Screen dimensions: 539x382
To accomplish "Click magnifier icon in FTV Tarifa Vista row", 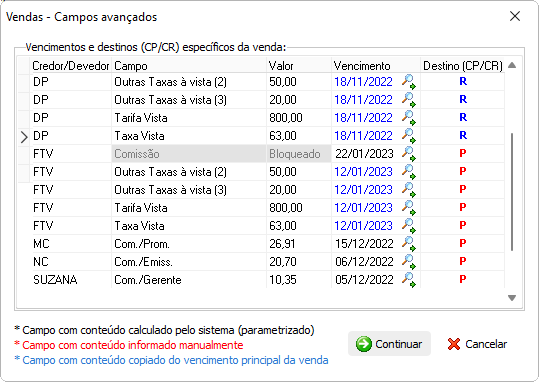I will point(409,208).
